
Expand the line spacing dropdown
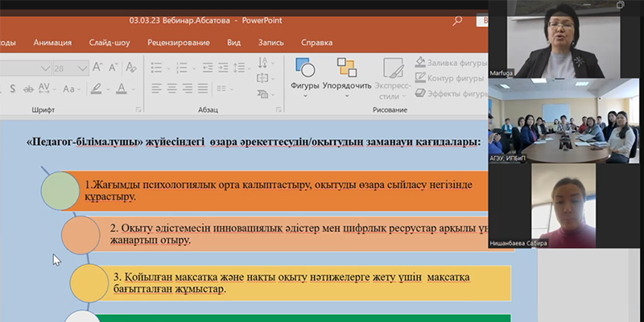[x=248, y=68]
